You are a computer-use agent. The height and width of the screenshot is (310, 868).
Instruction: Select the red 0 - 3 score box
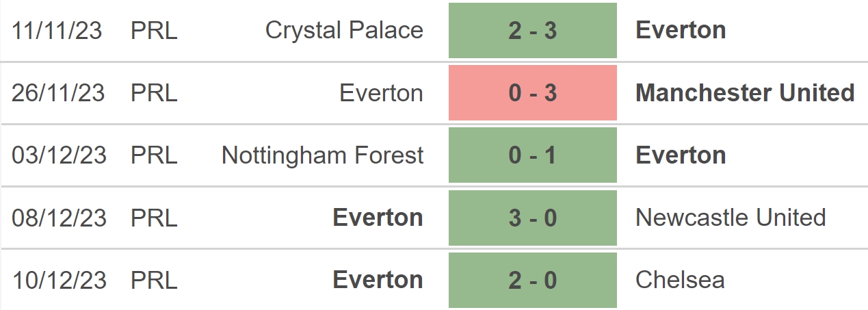(532, 93)
